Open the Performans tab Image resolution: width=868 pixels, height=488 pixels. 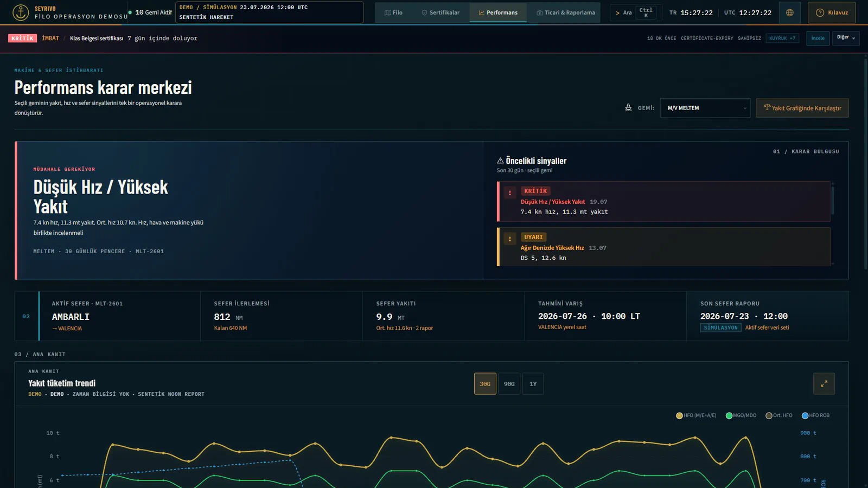pos(498,12)
